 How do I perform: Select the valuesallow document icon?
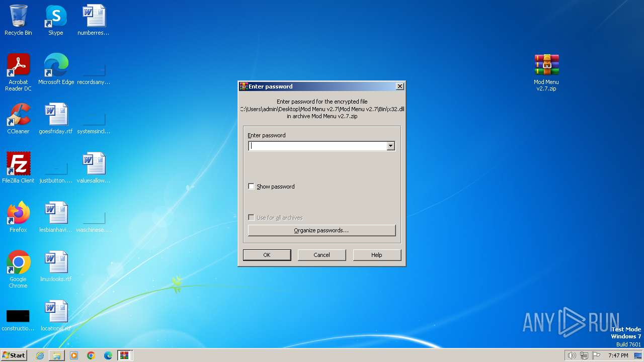pyautogui.click(x=94, y=168)
